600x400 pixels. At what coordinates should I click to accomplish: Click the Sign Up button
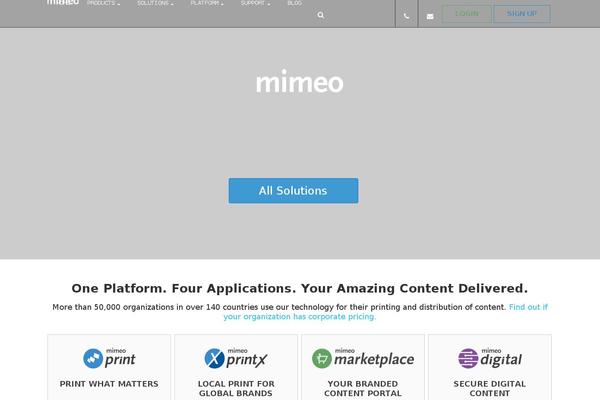tap(522, 14)
